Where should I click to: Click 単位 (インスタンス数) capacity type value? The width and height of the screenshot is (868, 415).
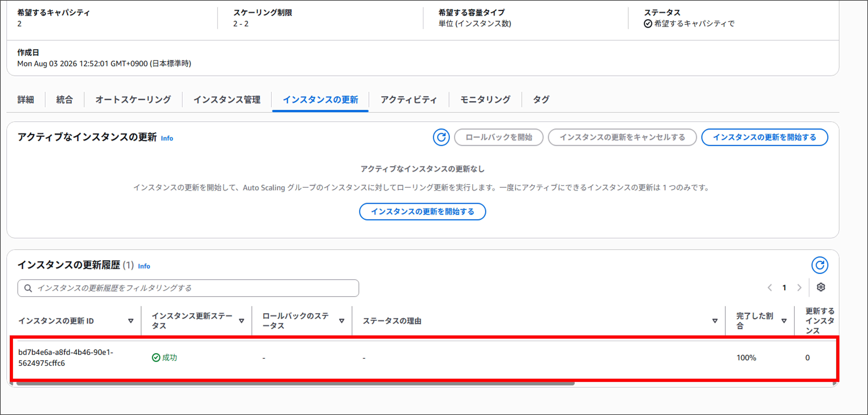475,24
